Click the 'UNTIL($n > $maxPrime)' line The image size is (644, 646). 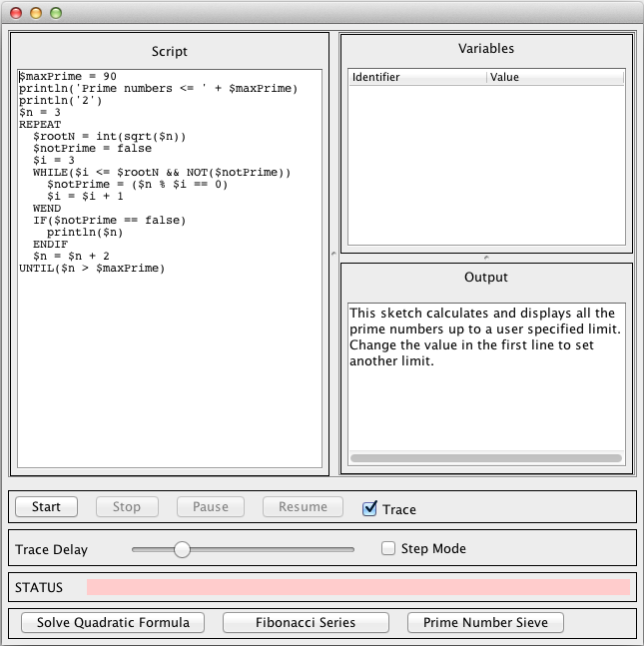[92, 268]
